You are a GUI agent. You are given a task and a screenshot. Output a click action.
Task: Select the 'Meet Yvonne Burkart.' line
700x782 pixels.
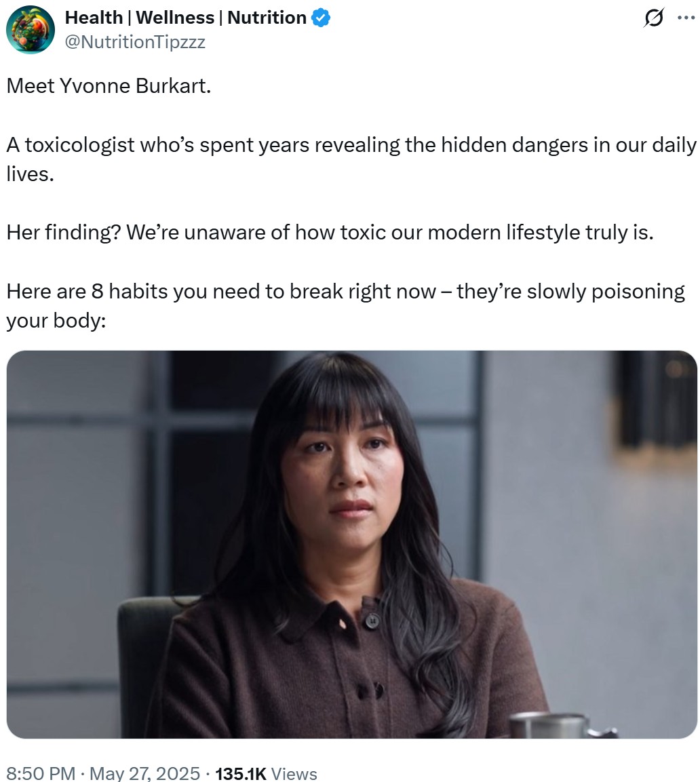tap(109, 85)
